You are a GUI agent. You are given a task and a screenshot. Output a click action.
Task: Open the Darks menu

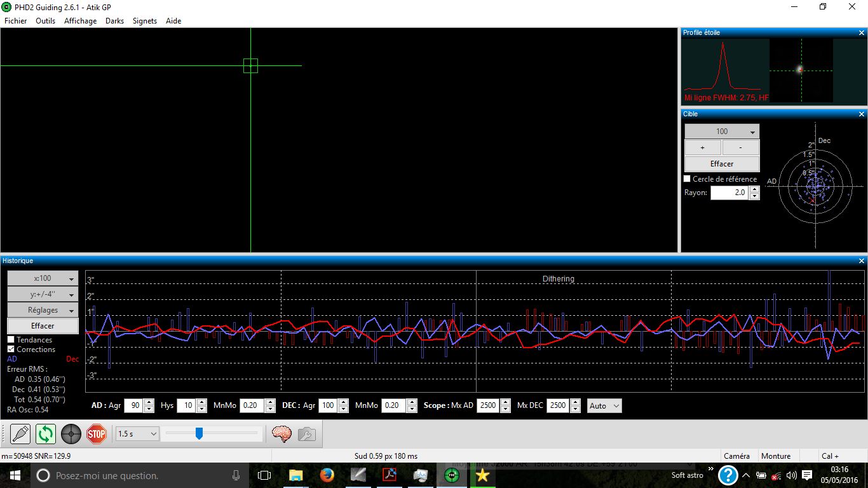click(115, 21)
